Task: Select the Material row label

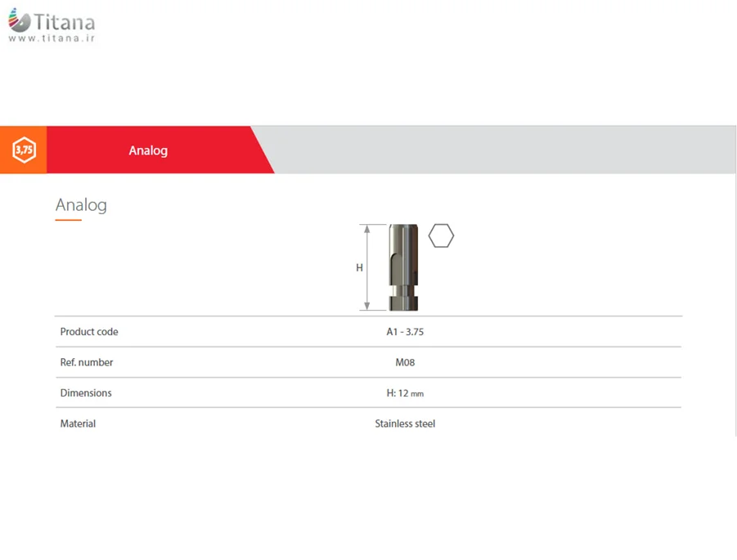Action: [x=78, y=423]
